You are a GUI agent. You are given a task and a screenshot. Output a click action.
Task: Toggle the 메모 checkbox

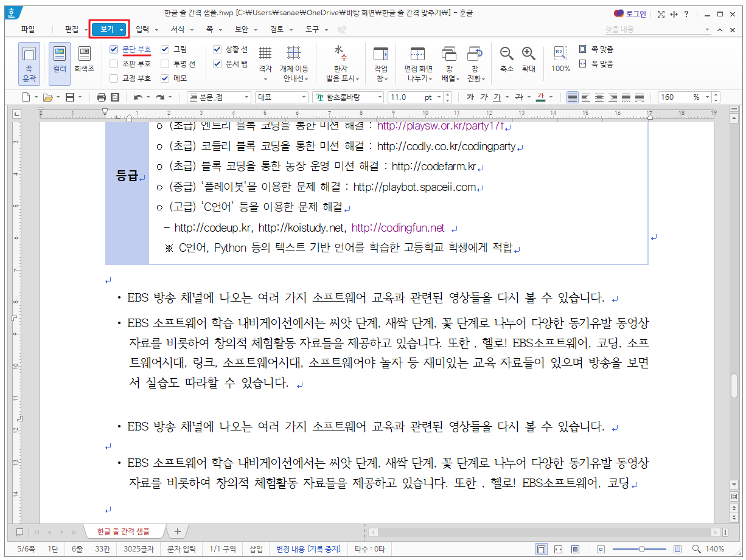165,78
